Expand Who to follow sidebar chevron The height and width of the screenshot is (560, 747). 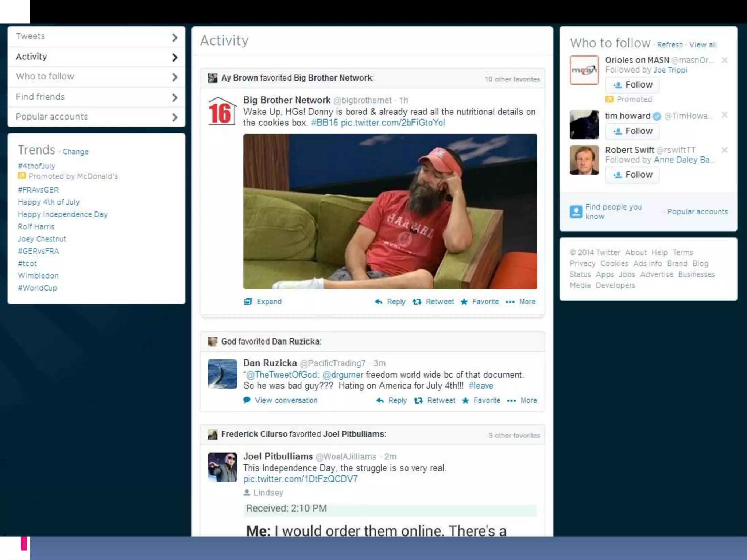click(x=175, y=77)
